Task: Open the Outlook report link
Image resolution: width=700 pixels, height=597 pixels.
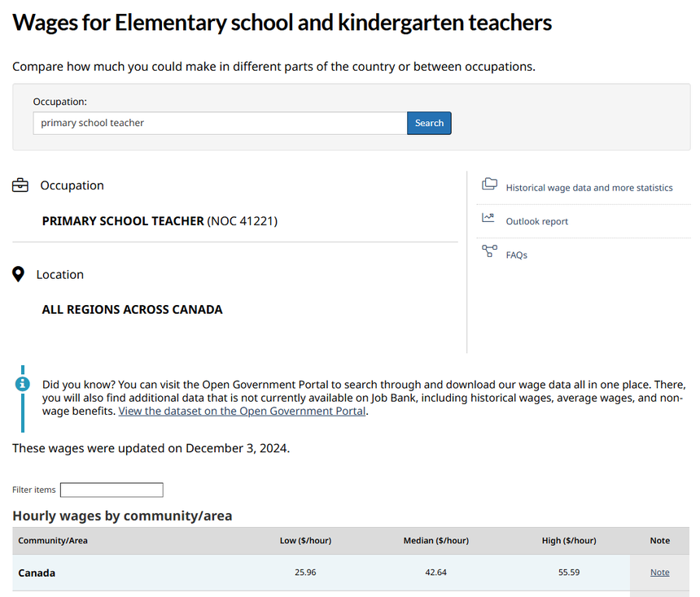Action: (537, 221)
